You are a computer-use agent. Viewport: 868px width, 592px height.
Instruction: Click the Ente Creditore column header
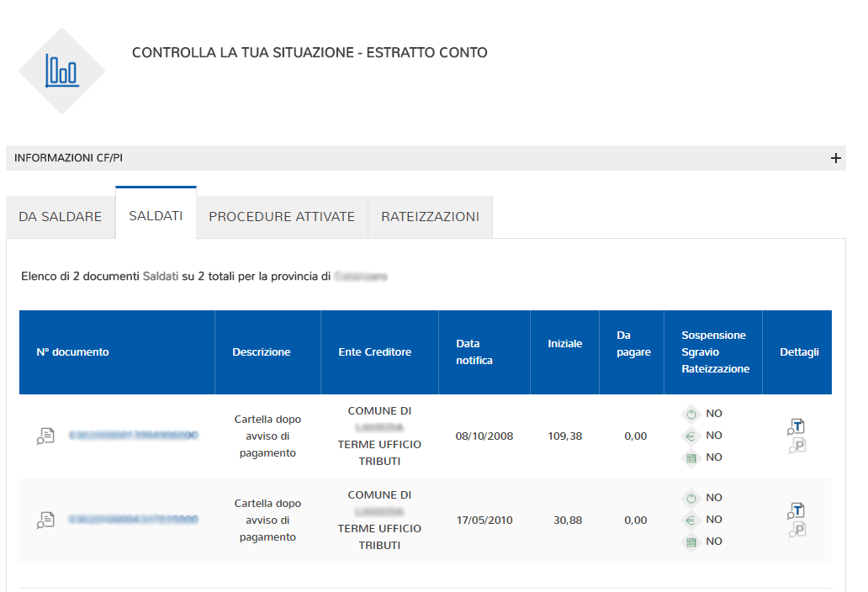375,352
